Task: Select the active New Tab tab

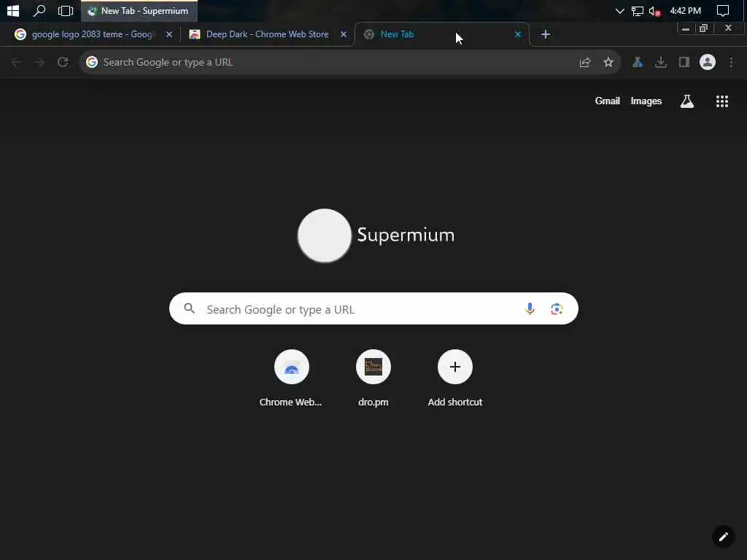Action: tap(441, 34)
